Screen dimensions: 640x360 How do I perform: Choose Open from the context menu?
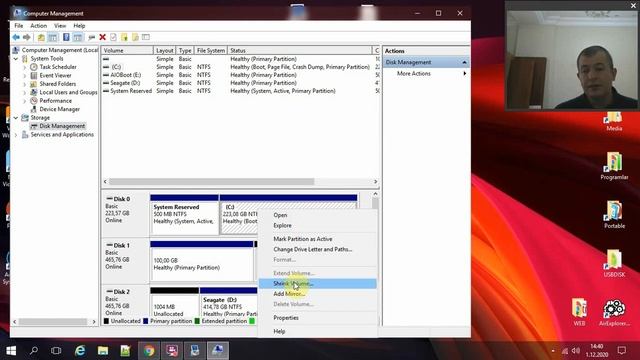317,215
